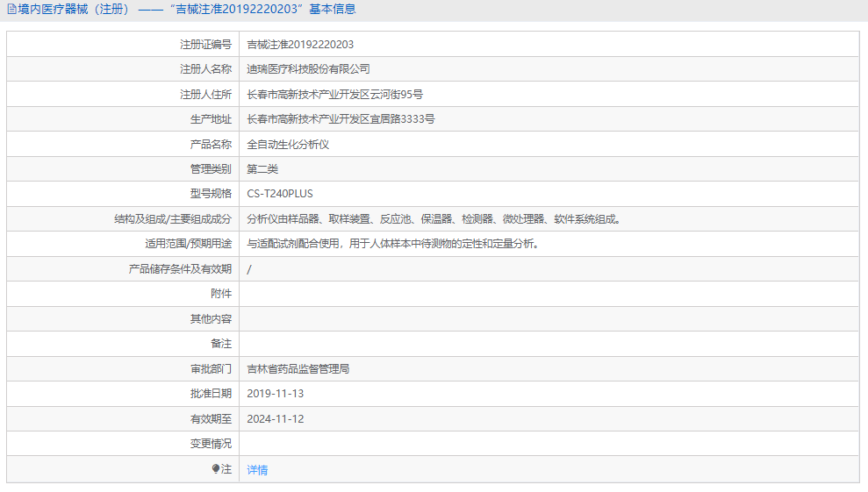Click the document icon beside the page title
The image size is (868, 492).
[11, 10]
